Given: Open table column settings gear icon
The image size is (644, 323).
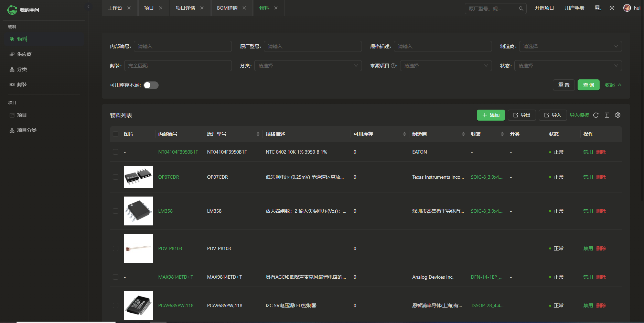Looking at the screenshot, I should (618, 115).
